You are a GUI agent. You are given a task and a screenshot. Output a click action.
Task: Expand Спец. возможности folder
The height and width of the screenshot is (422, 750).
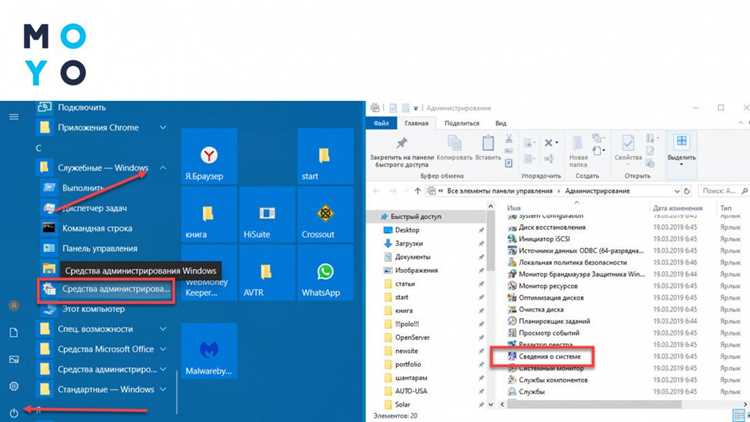(163, 329)
